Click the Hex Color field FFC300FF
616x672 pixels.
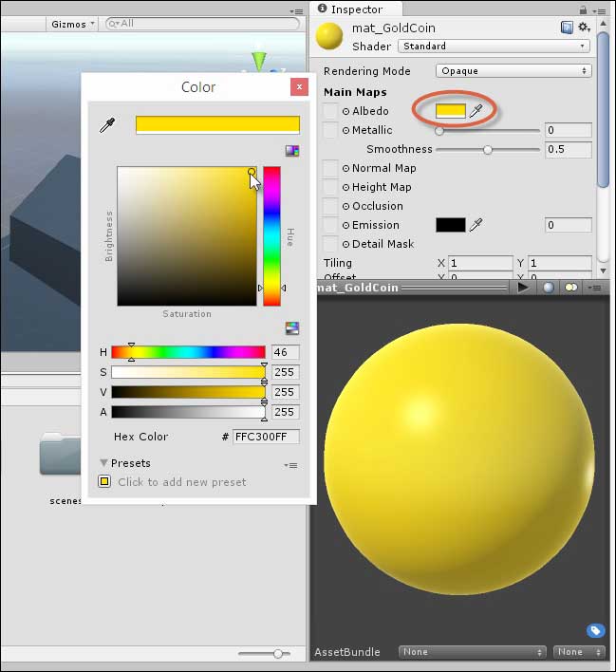point(266,437)
